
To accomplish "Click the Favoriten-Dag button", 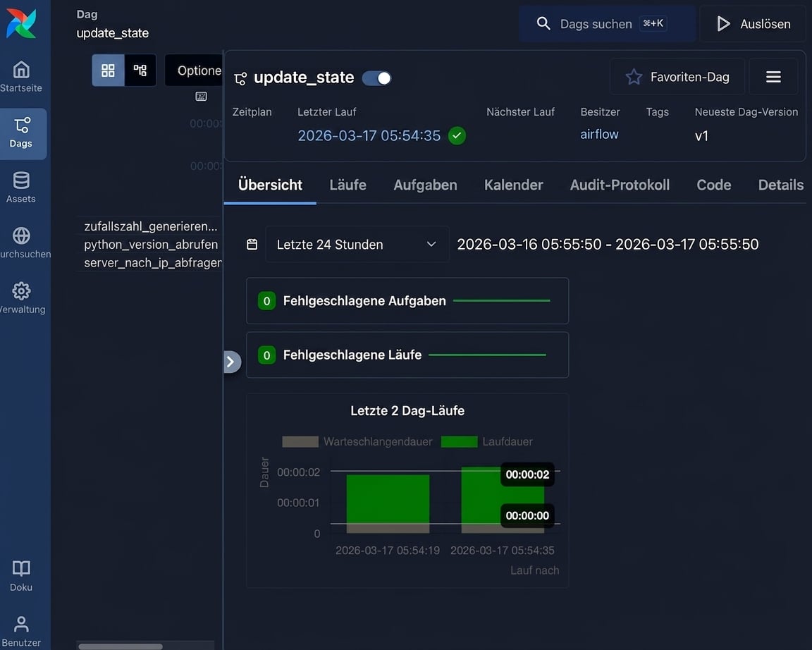I will (677, 77).
